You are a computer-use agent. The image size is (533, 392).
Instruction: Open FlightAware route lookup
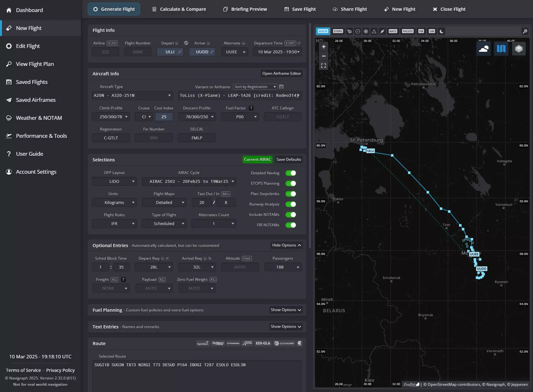click(203, 343)
